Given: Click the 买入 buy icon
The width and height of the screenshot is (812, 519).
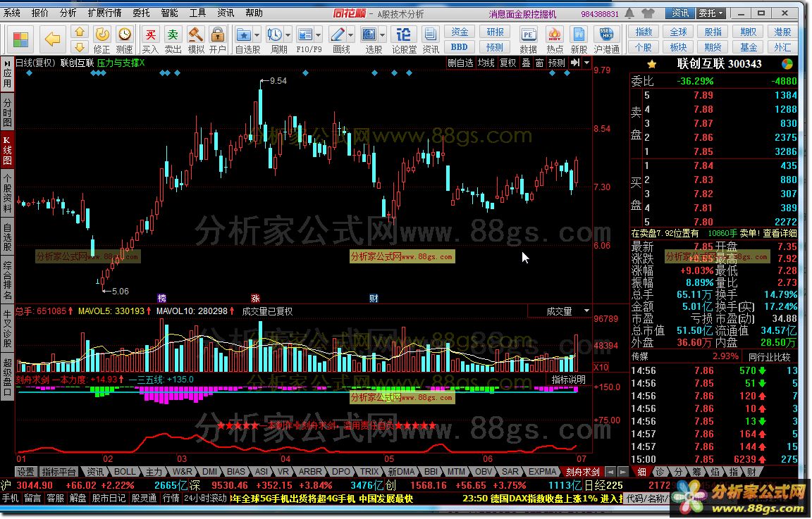Looking at the screenshot, I should (x=150, y=39).
